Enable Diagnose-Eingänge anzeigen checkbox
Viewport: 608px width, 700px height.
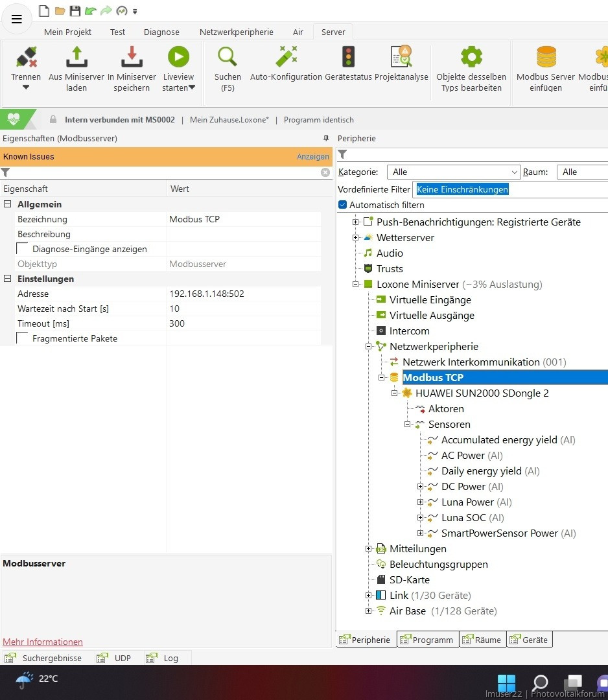22,249
